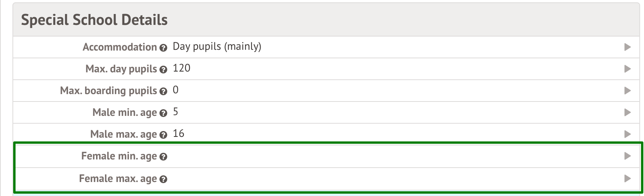Image resolution: width=644 pixels, height=196 pixels.
Task: Expand the Accommodation row arrow
Action: (x=627, y=47)
